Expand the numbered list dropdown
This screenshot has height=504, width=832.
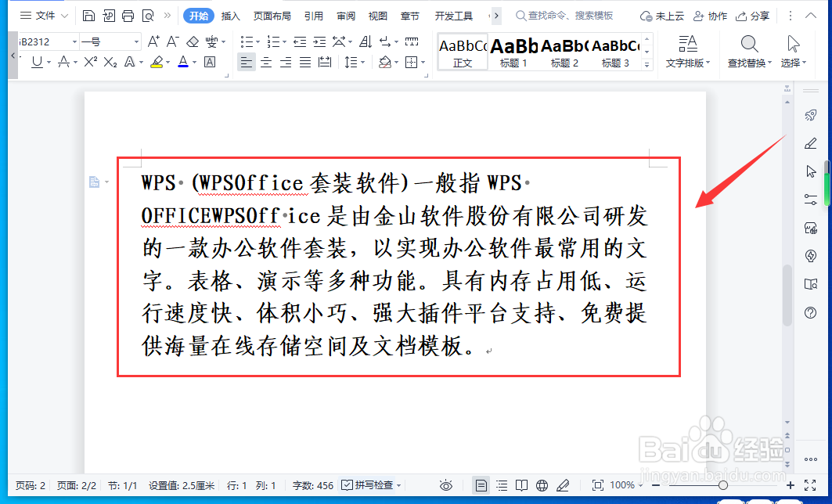(284, 42)
